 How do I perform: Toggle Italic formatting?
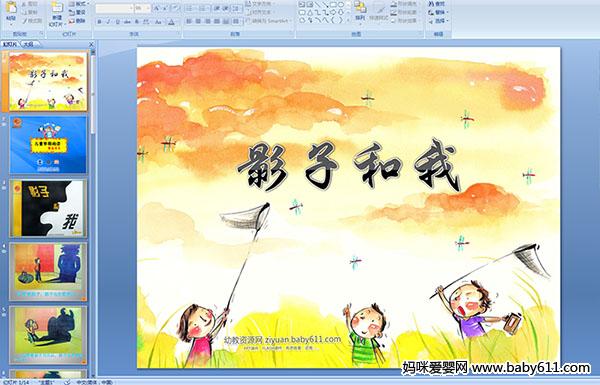point(109,22)
